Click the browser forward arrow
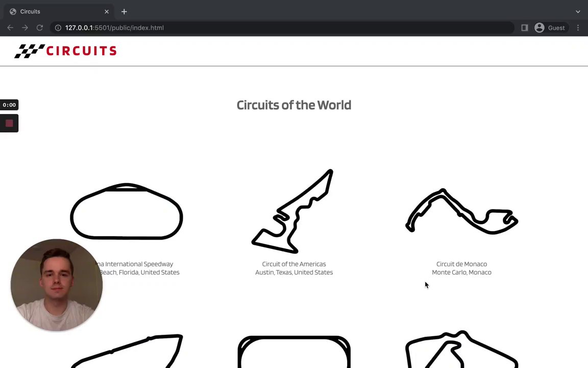The image size is (588, 368). pyautogui.click(x=24, y=28)
